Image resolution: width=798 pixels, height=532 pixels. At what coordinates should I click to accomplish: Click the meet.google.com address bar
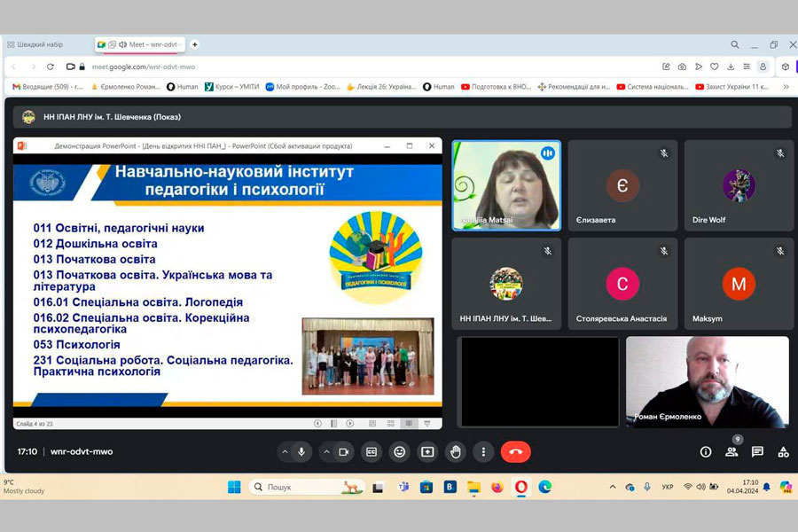355,66
